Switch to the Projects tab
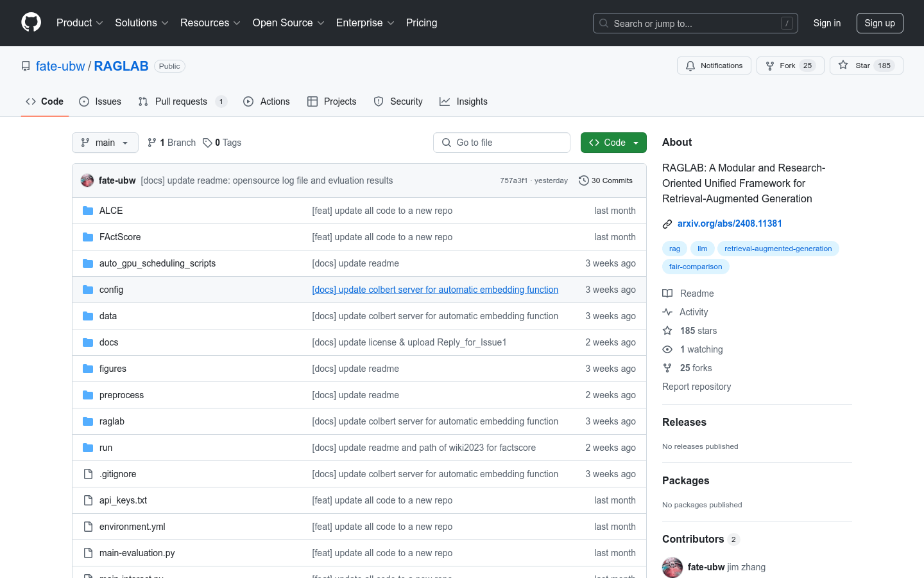This screenshot has height=578, width=924. [x=332, y=101]
